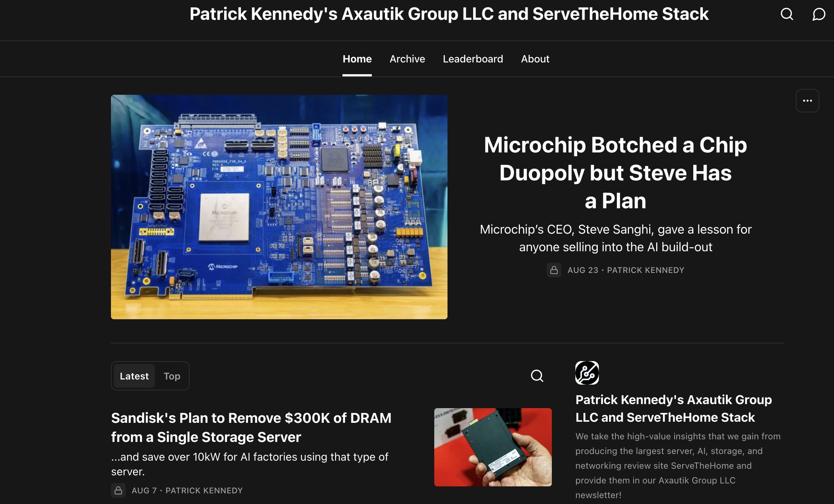
Task: Open the Leaderboard tab
Action: 473,59
